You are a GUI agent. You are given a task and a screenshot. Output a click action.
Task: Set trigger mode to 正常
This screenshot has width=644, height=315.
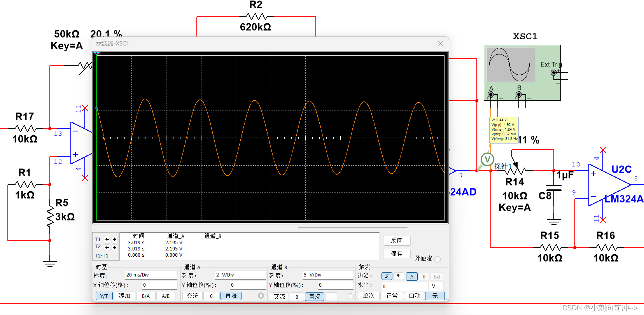392,296
